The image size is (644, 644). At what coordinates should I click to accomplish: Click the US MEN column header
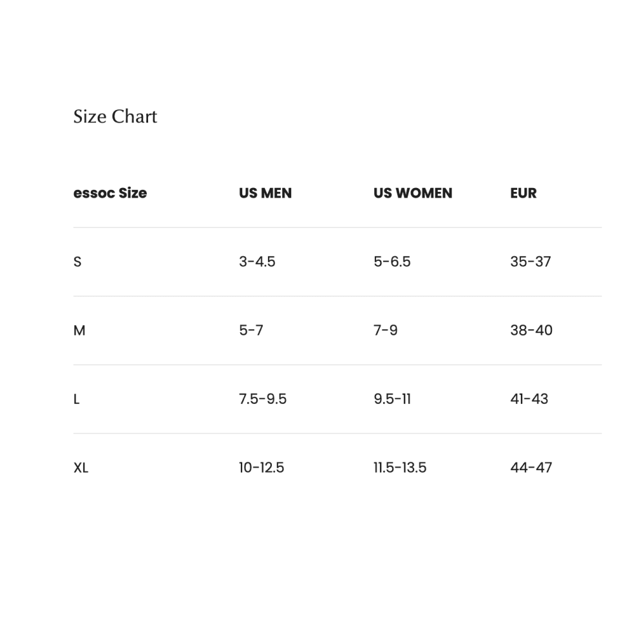[x=265, y=193]
